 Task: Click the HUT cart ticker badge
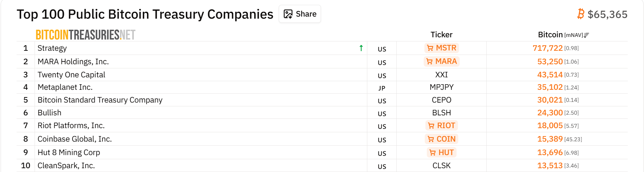pos(442,152)
